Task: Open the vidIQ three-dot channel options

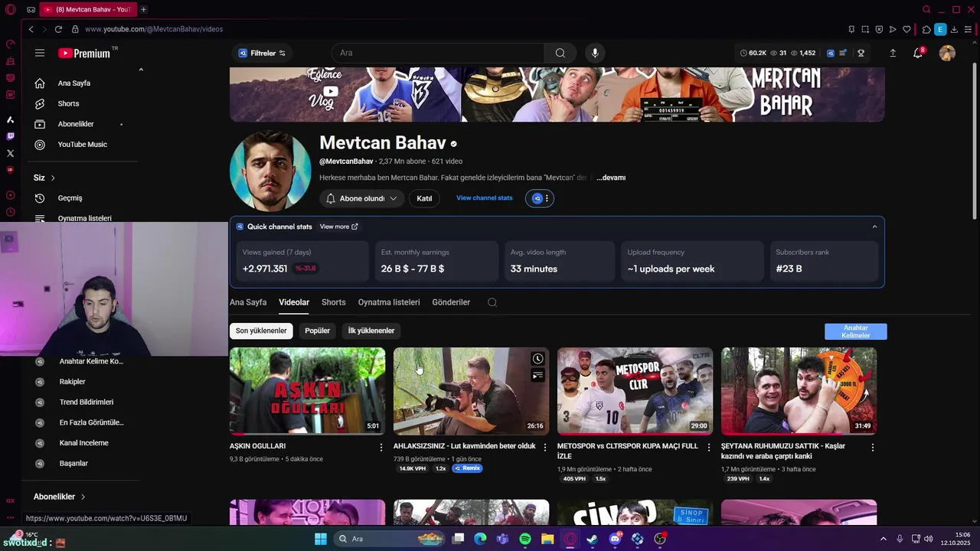Action: pos(547,198)
